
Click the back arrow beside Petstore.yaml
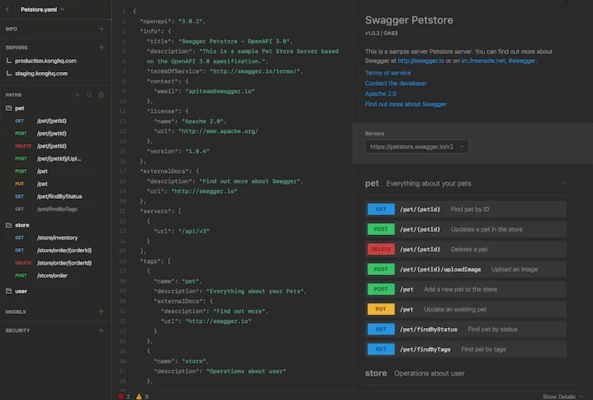click(7, 9)
